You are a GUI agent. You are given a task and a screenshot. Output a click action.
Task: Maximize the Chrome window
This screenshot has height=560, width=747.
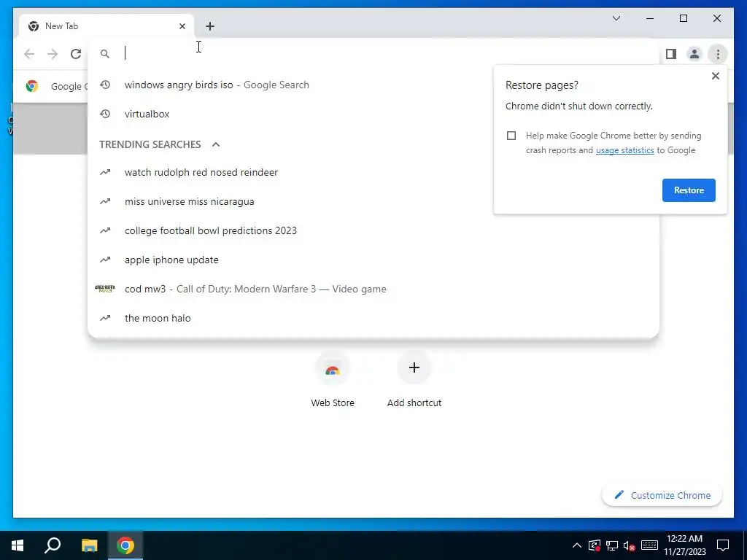pos(683,18)
